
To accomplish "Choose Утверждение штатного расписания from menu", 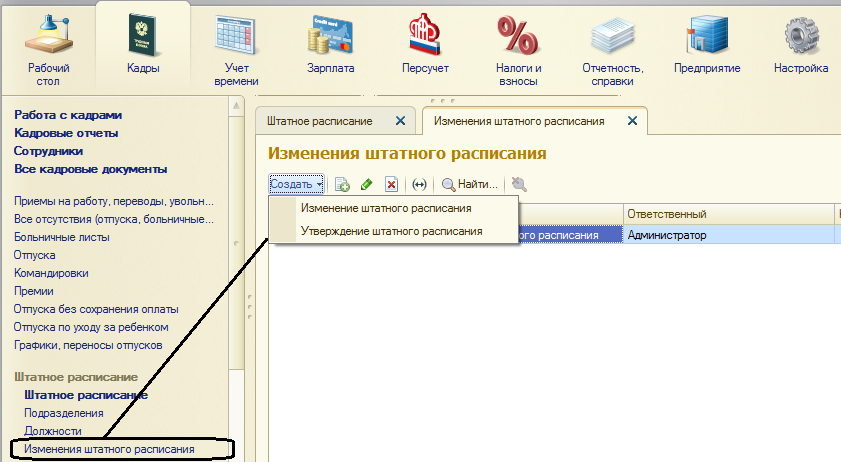I will [392, 231].
